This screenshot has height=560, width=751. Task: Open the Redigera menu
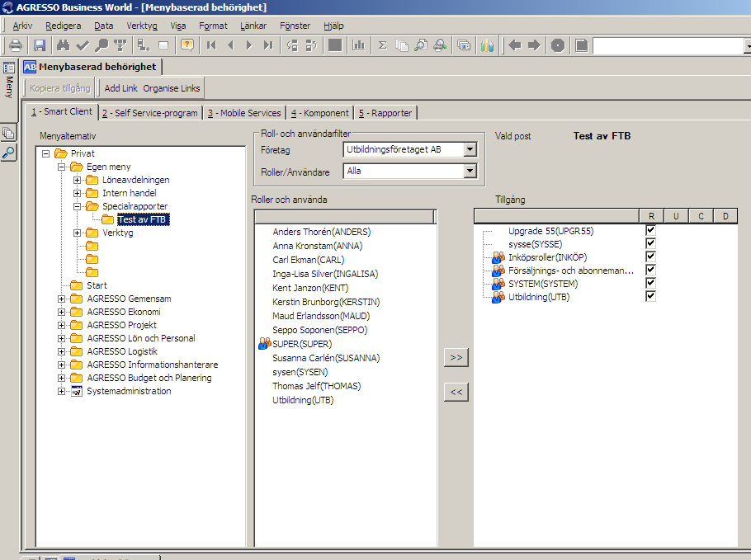point(64,26)
